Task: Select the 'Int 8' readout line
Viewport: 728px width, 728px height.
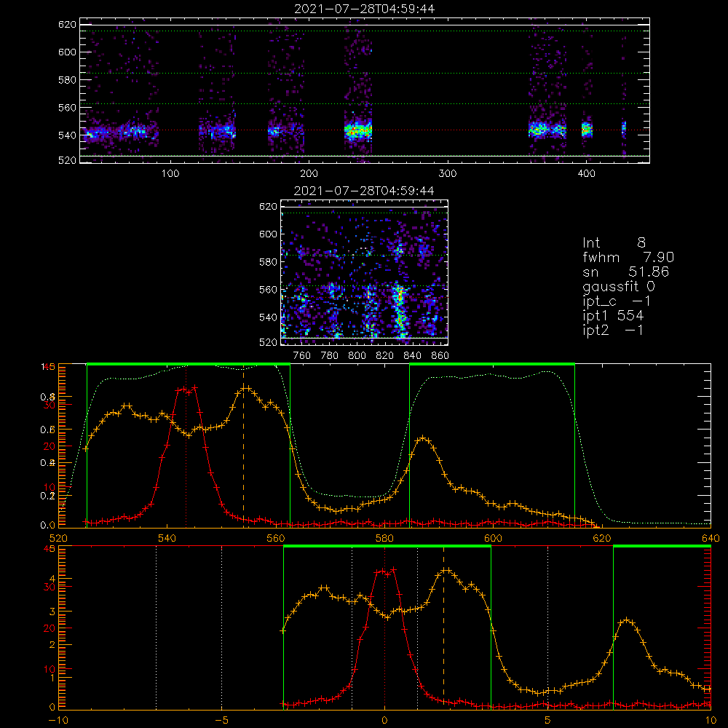Action: click(614, 242)
